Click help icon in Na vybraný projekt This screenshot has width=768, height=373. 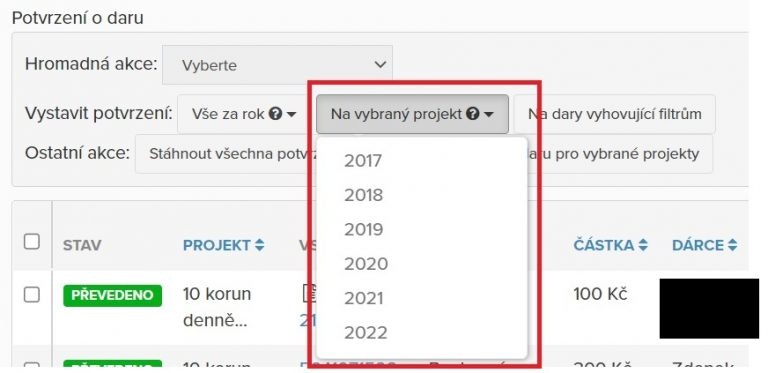click(x=472, y=115)
